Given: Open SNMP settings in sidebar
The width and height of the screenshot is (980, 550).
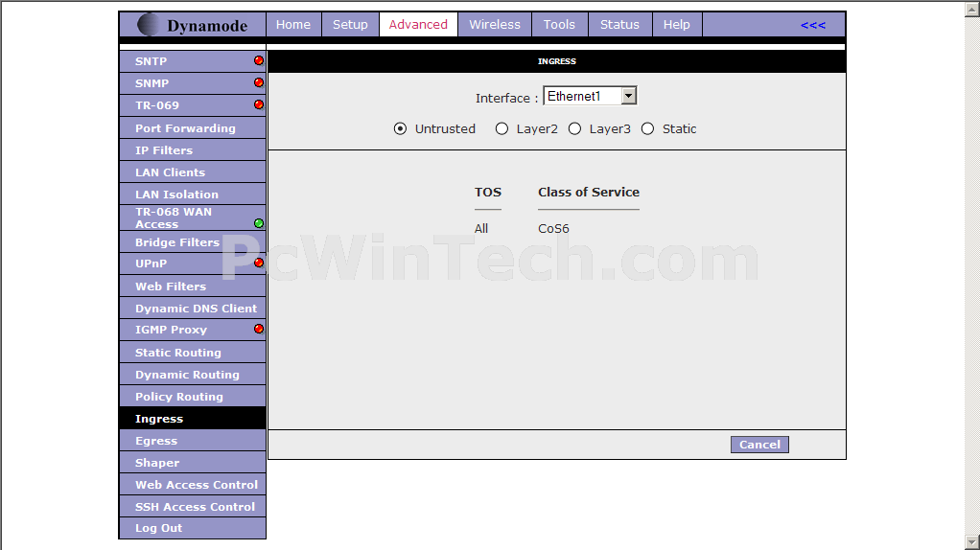Looking at the screenshot, I should tap(192, 83).
